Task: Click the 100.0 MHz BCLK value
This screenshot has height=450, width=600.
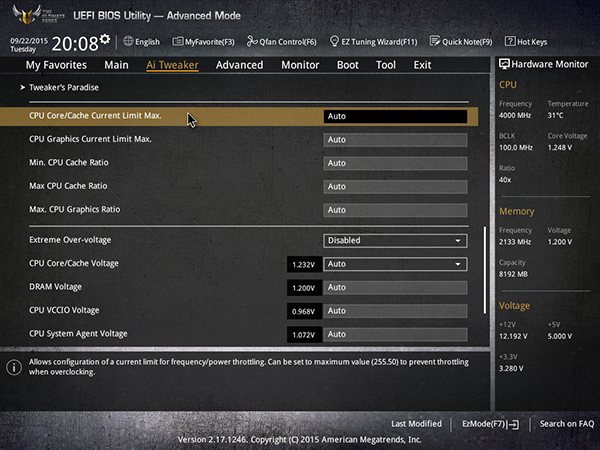Action: point(516,147)
